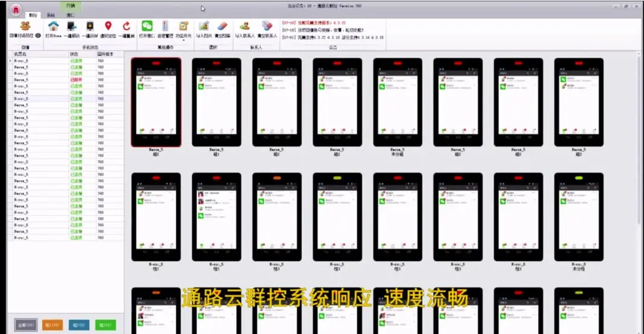Switch to the 群控 ribbon tab

pyautogui.click(x=33, y=15)
